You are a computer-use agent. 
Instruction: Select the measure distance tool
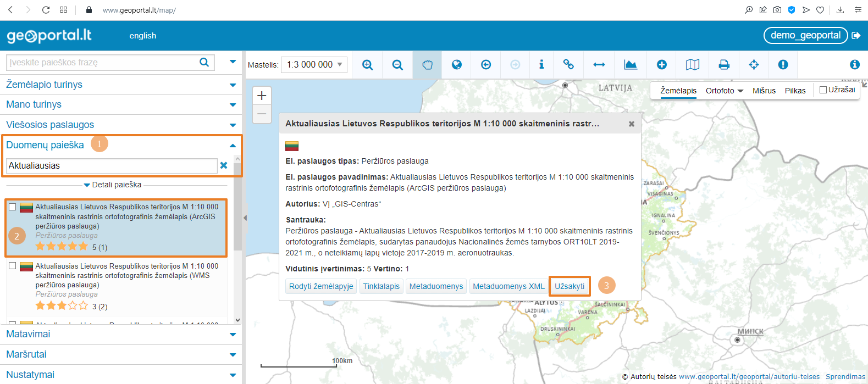click(x=599, y=65)
